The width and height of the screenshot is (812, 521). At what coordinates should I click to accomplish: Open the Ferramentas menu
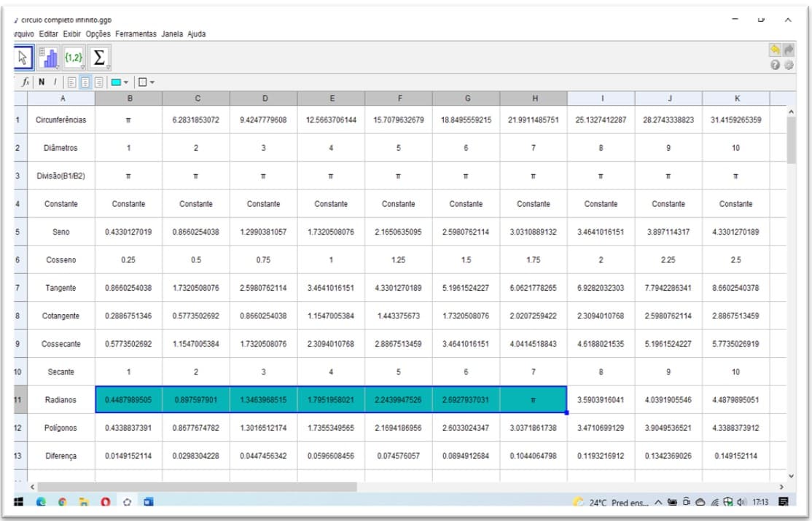tap(135, 34)
